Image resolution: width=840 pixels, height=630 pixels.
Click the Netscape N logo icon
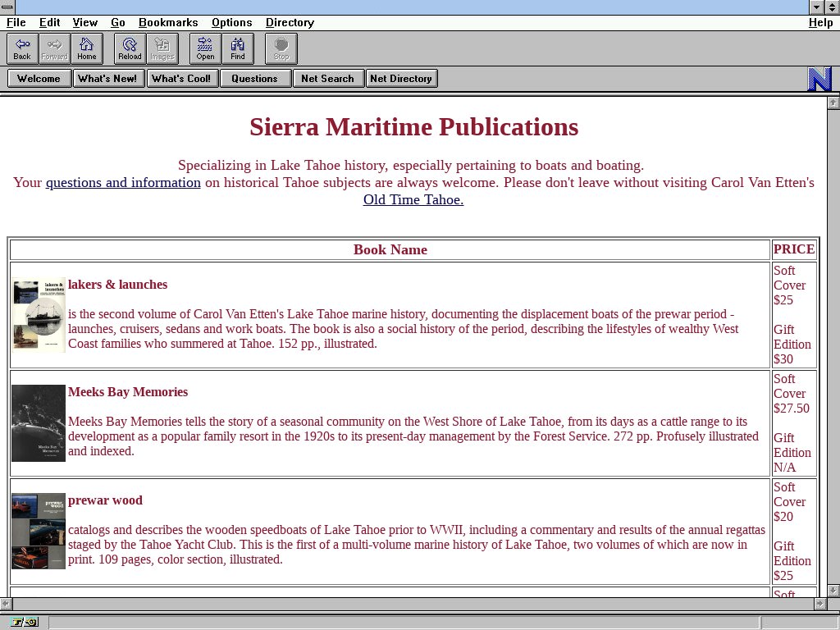[x=819, y=79]
